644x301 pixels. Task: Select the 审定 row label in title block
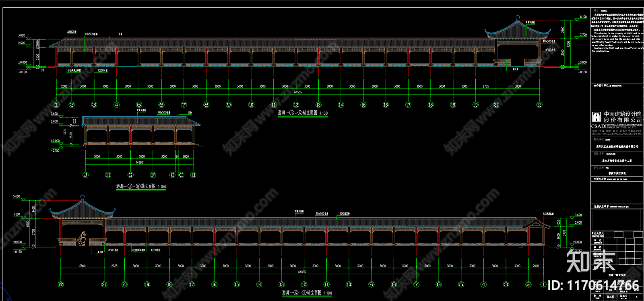[597, 240]
